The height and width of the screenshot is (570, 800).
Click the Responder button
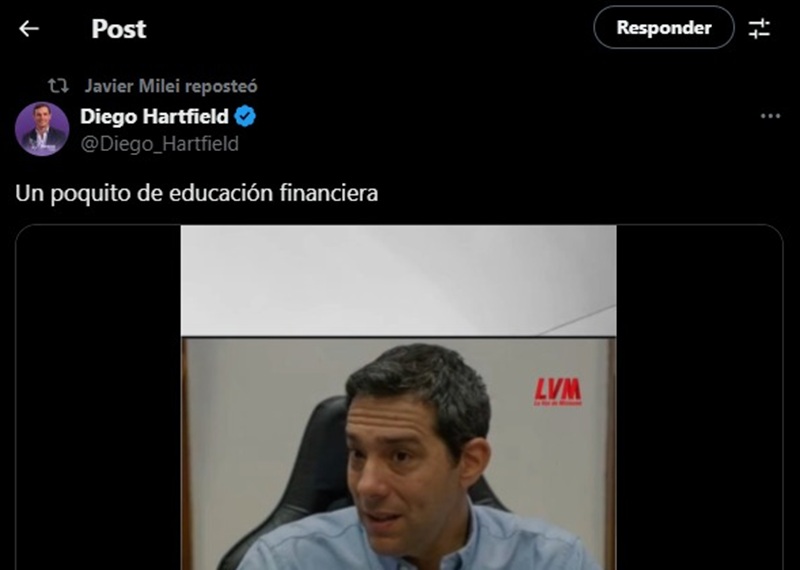click(x=664, y=28)
